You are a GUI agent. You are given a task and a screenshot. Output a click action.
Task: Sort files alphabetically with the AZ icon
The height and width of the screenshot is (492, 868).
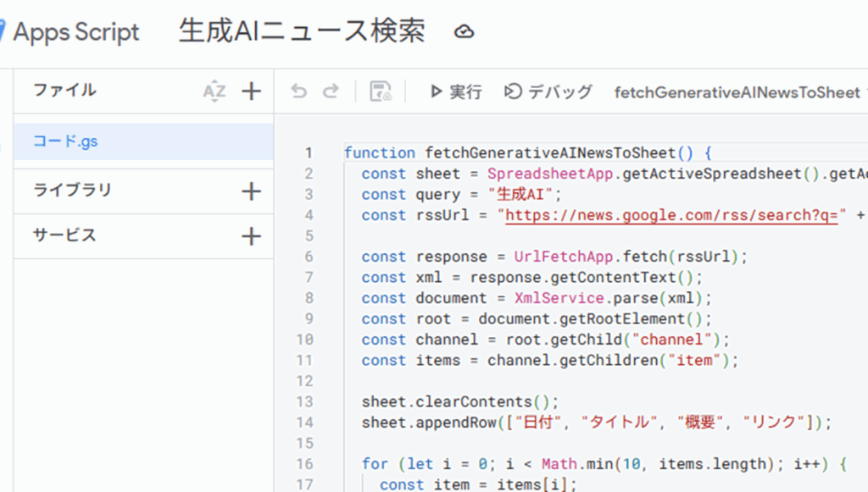(214, 91)
